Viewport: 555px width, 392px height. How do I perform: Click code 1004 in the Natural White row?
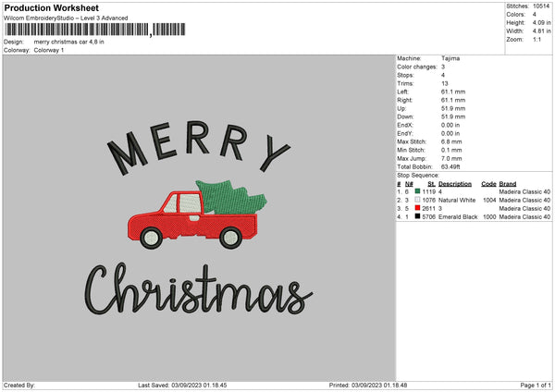tap(489, 200)
